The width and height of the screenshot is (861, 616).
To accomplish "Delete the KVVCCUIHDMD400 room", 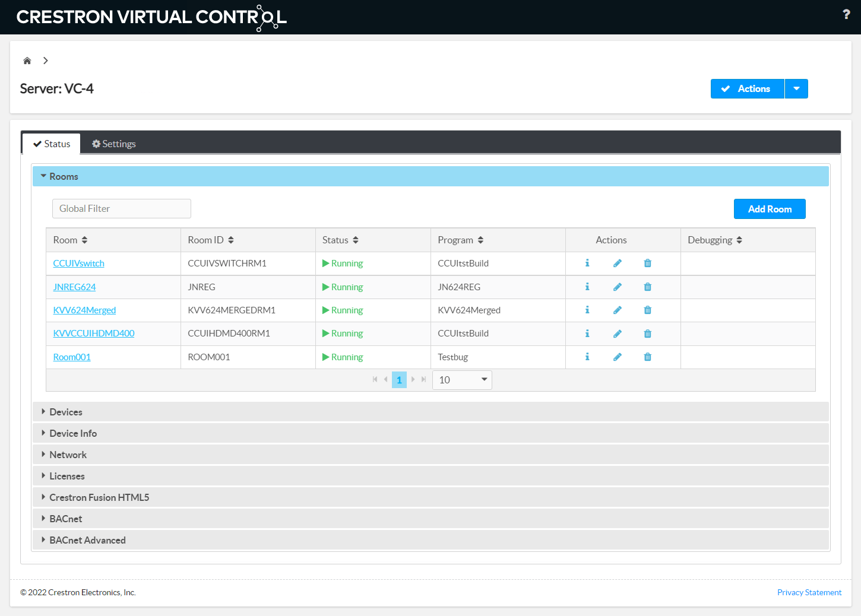I will (648, 334).
